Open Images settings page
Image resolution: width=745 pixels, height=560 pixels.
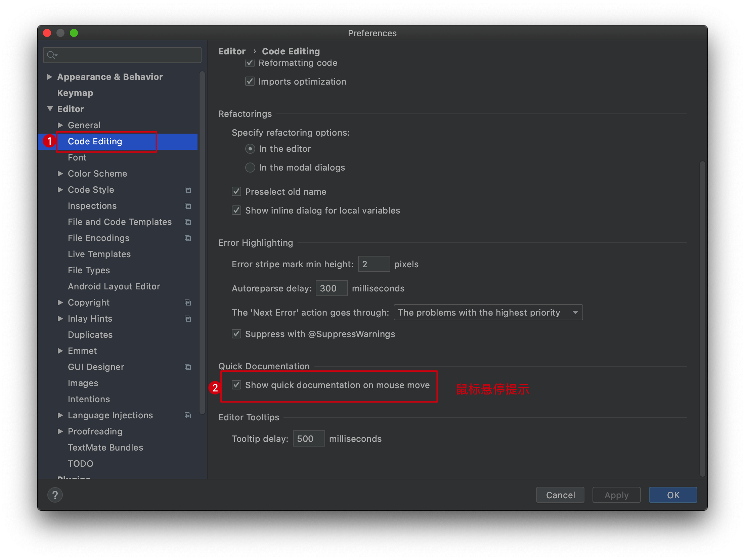click(x=83, y=383)
